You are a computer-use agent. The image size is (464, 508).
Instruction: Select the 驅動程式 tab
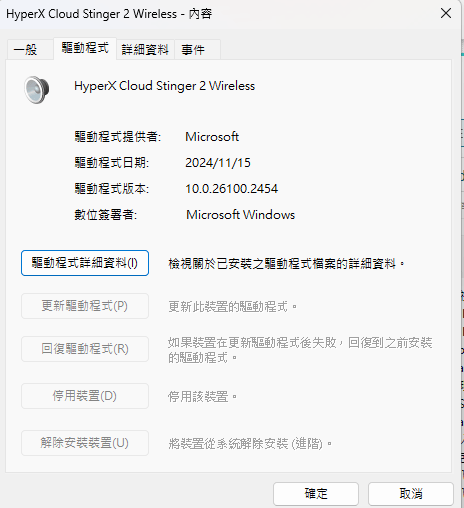click(x=85, y=48)
